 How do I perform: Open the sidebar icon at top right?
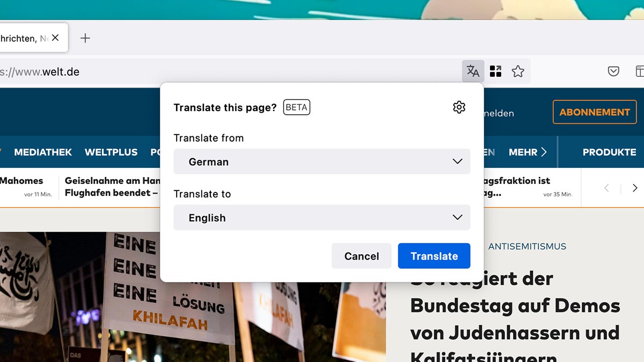pos(639,70)
